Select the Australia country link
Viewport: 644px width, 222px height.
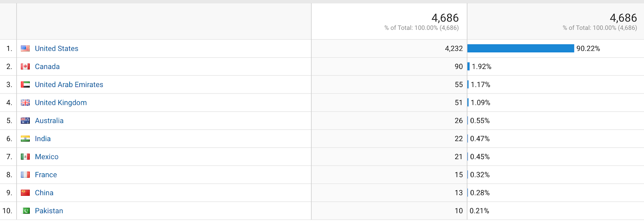(49, 120)
